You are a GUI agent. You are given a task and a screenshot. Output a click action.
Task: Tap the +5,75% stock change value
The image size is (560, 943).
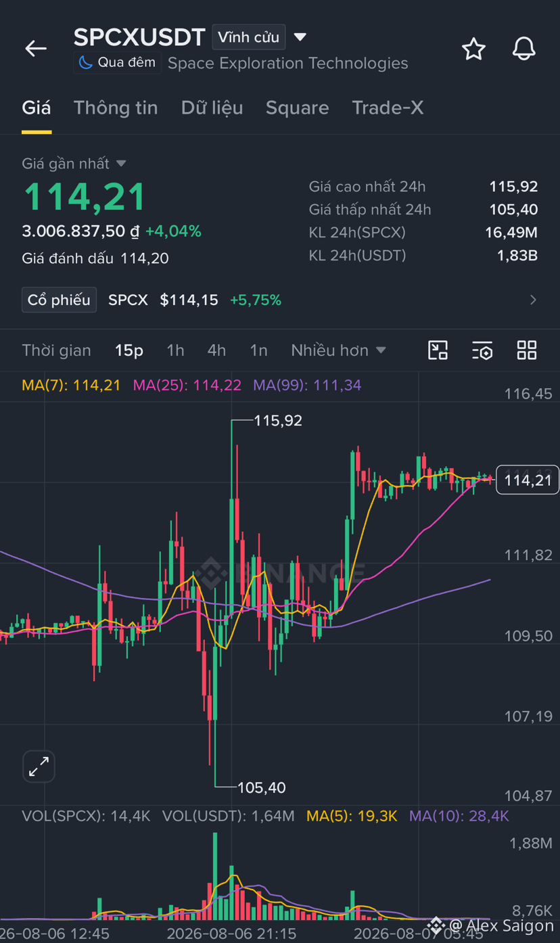256,300
